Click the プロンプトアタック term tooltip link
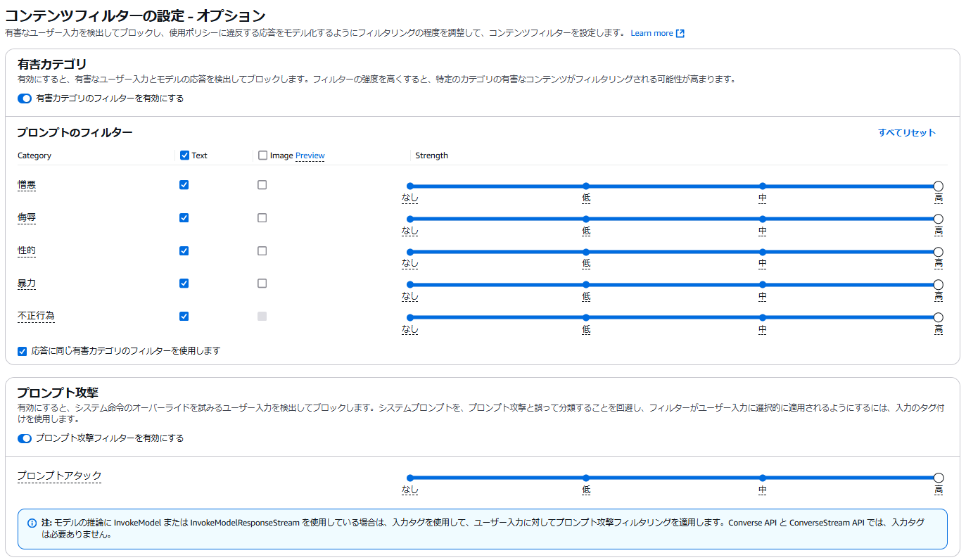The image size is (966, 560). [59, 476]
